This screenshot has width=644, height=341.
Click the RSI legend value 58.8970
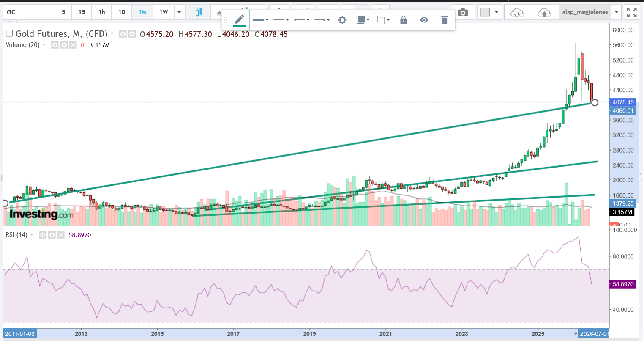[x=80, y=235]
